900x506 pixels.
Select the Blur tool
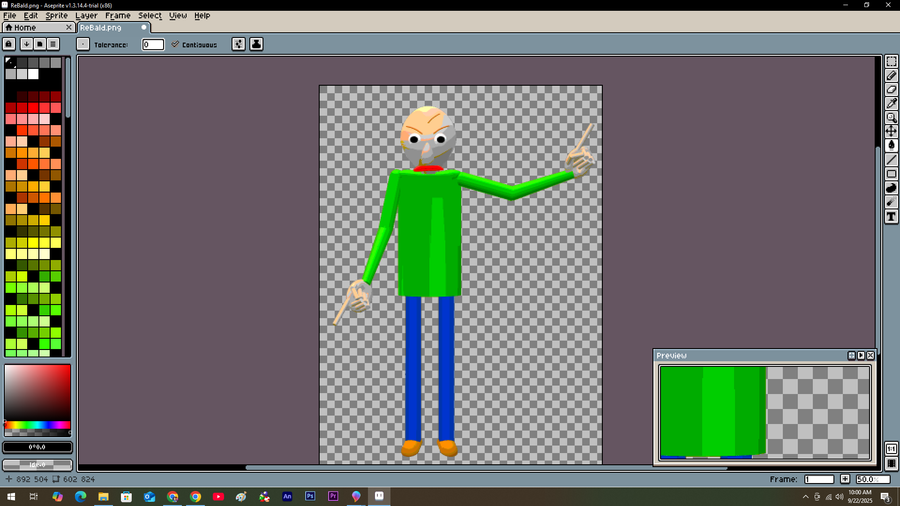[x=891, y=202]
